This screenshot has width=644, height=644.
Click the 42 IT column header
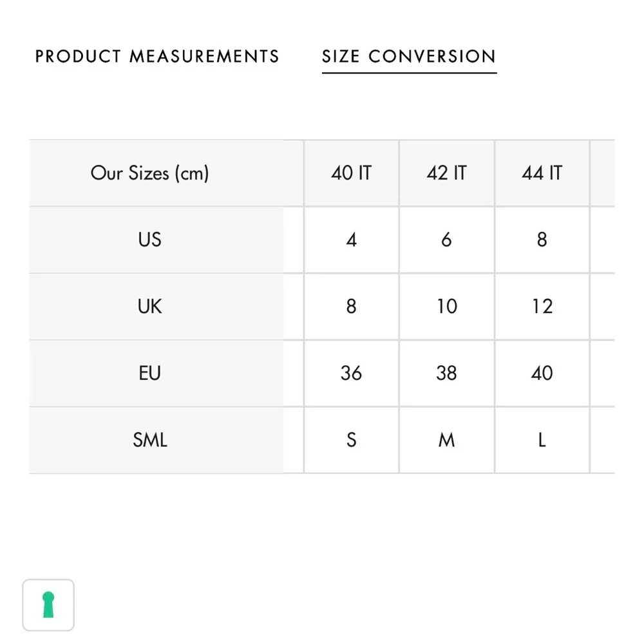(x=446, y=173)
